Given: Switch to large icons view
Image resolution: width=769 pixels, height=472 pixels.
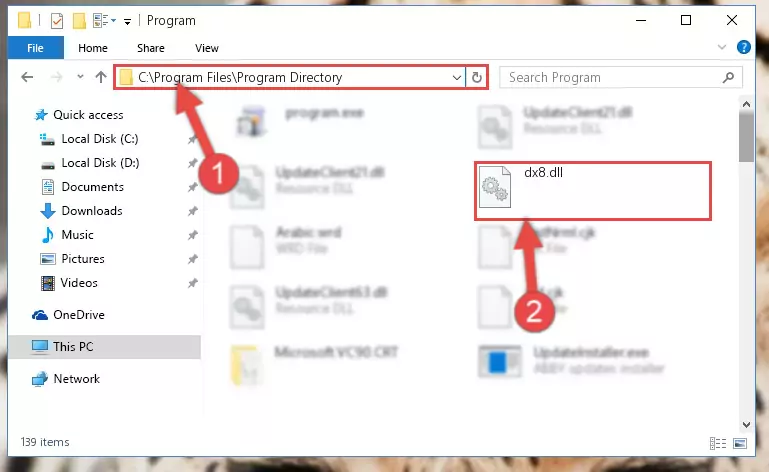Looking at the screenshot, I should [x=740, y=444].
